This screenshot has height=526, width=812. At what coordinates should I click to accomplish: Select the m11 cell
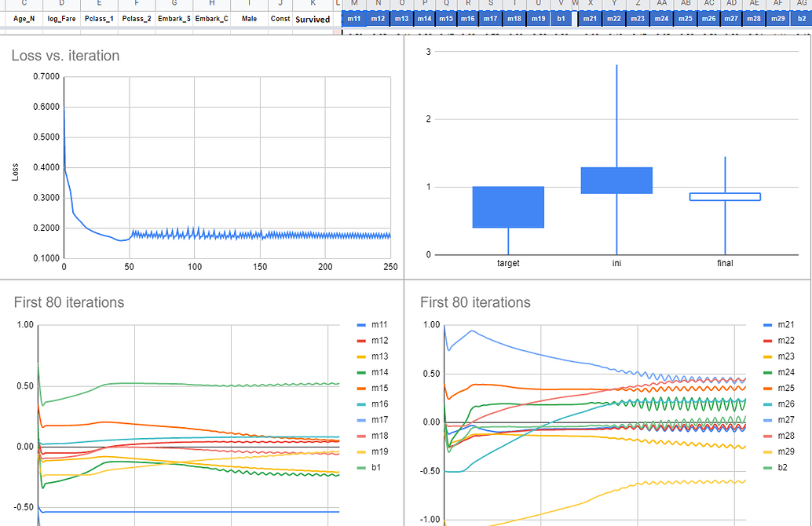[x=353, y=17]
